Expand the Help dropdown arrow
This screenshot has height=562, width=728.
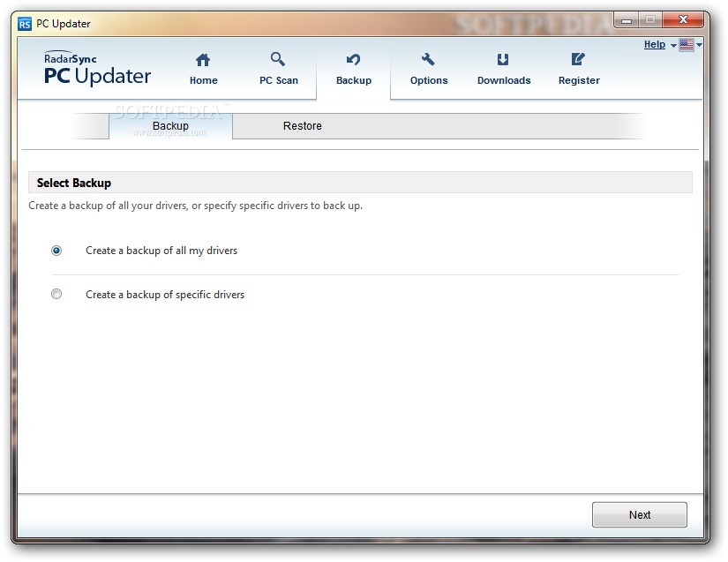(673, 46)
